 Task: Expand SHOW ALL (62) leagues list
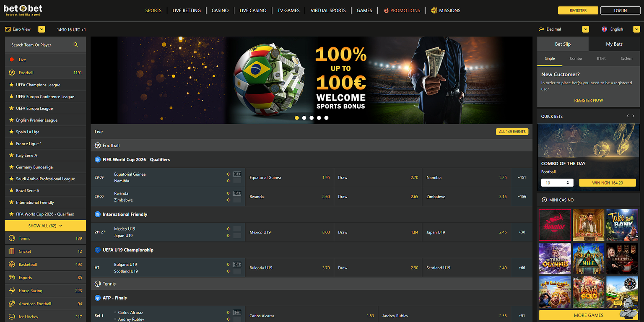[x=45, y=226]
